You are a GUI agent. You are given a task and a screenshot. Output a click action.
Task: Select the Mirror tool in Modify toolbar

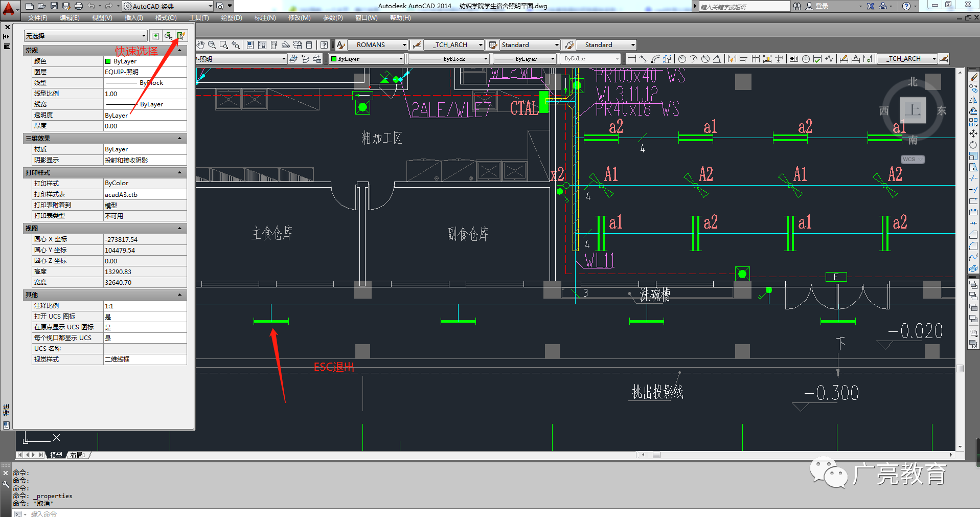click(x=973, y=100)
